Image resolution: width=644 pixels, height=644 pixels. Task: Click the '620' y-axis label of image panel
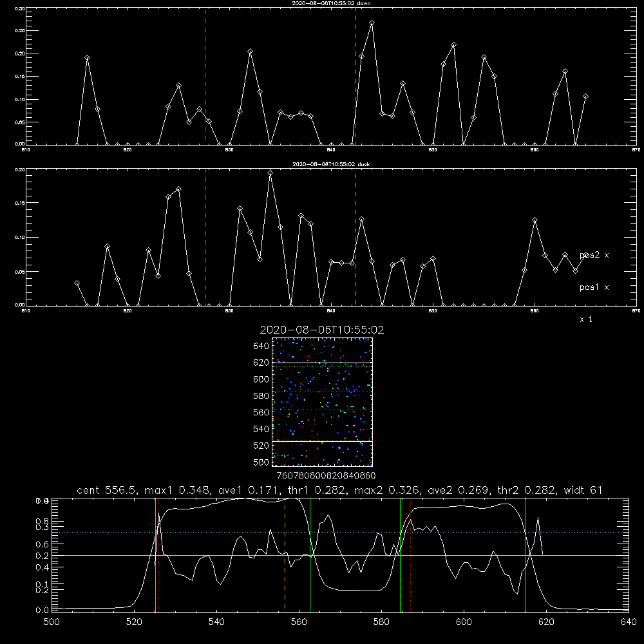tap(261, 363)
